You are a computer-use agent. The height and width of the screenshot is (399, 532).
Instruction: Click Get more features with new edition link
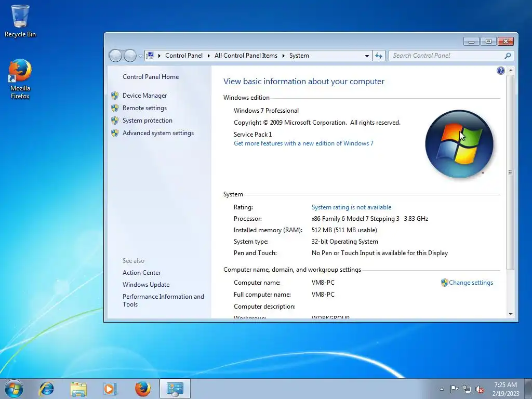(x=303, y=143)
